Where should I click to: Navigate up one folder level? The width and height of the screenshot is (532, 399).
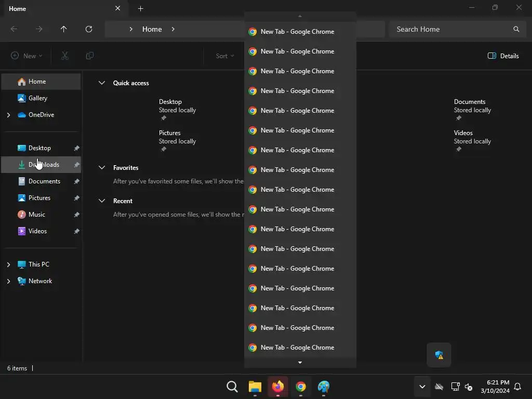[63, 29]
